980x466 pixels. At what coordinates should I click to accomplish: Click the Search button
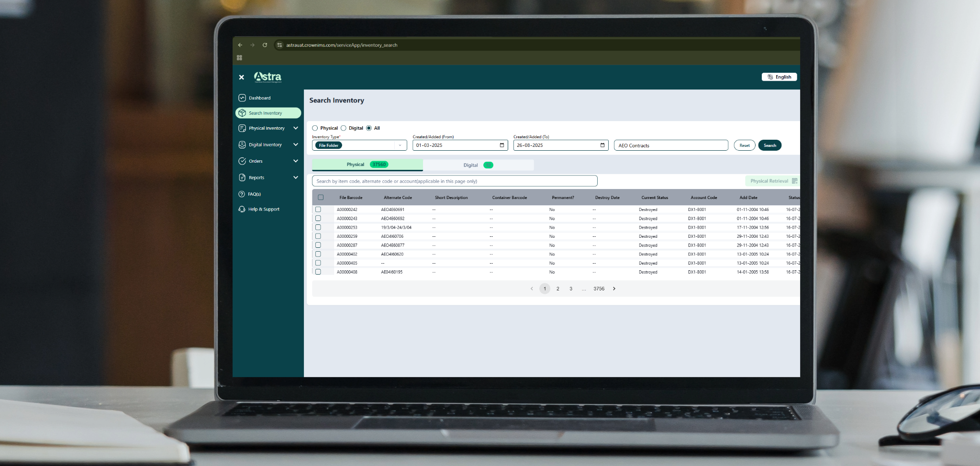tap(769, 145)
